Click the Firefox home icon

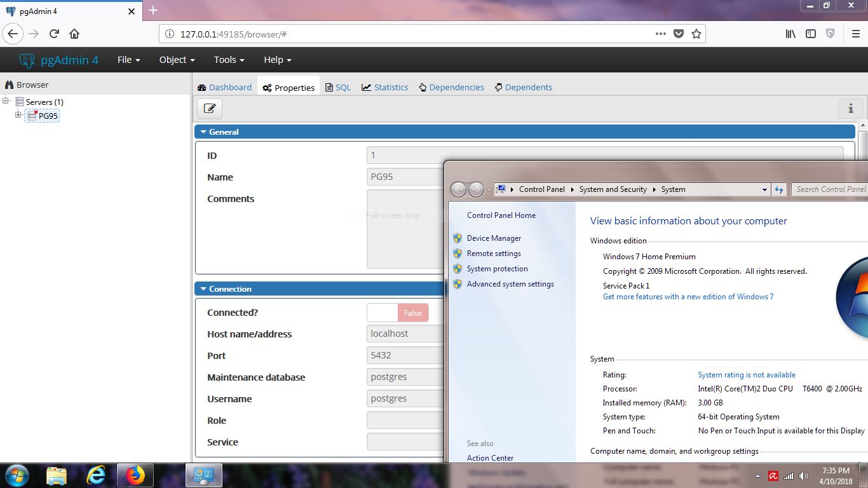(x=74, y=34)
